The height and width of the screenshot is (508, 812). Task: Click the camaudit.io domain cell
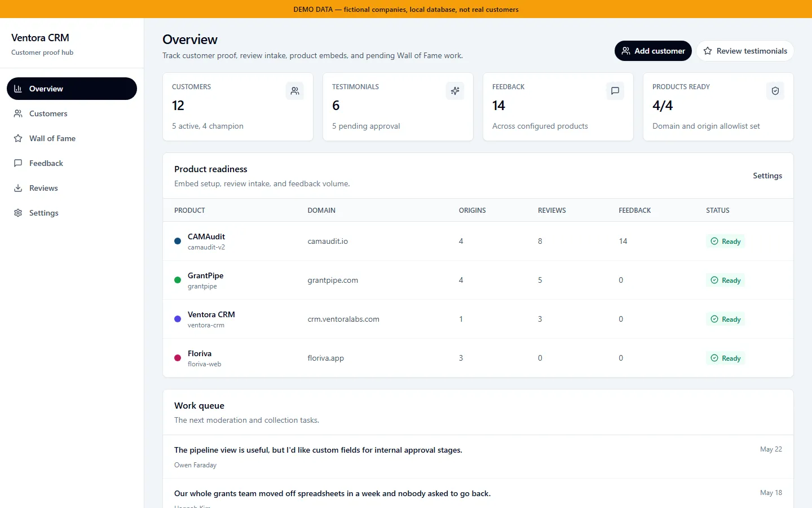pos(328,241)
